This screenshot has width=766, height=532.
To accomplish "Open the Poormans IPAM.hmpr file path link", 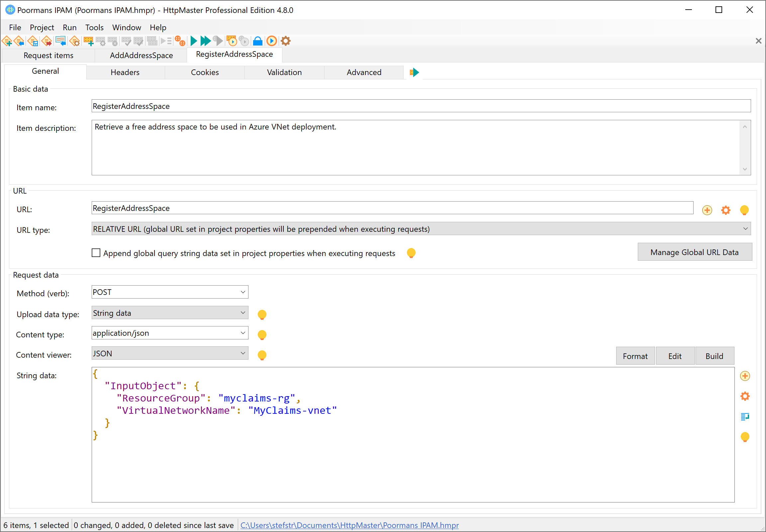I will coord(349,525).
